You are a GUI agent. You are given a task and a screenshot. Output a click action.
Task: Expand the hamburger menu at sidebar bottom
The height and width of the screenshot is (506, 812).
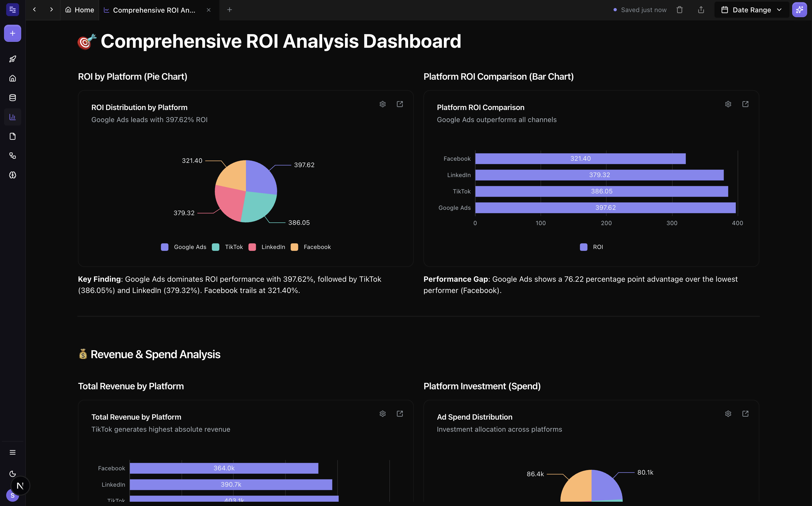12,452
